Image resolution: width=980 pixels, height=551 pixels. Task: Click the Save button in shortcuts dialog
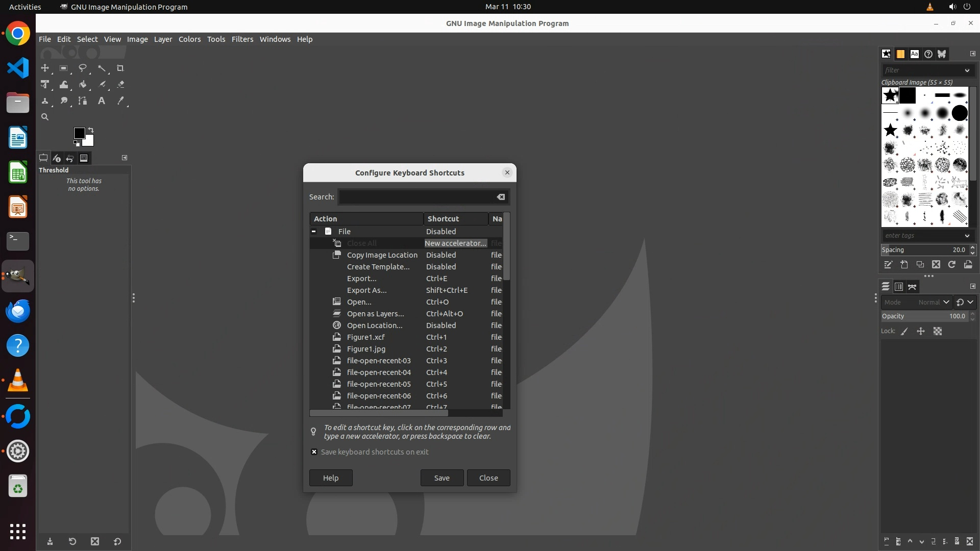[x=442, y=478]
